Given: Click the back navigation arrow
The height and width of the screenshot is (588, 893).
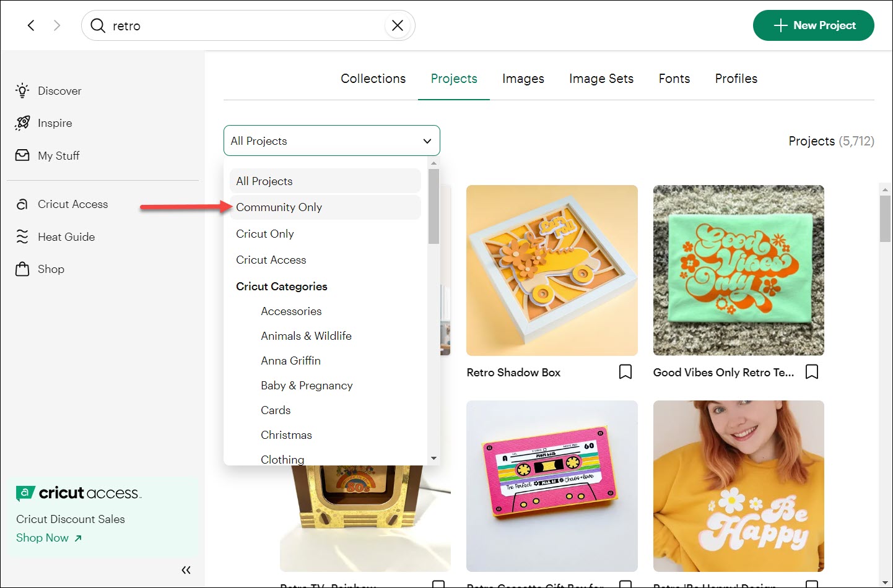Looking at the screenshot, I should click(31, 25).
